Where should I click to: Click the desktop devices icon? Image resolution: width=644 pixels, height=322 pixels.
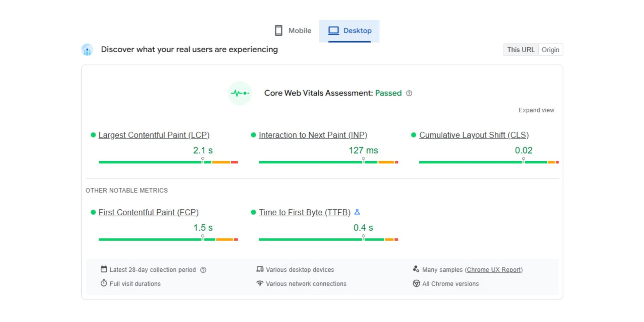point(259,269)
